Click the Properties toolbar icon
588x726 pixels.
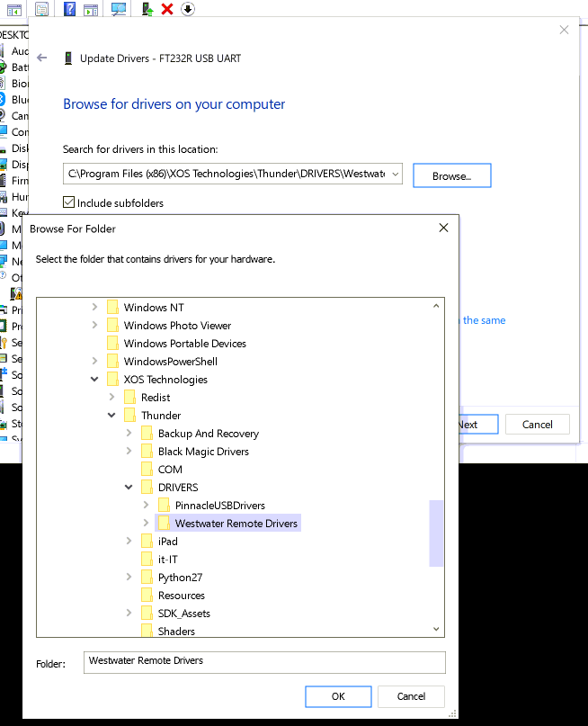(x=41, y=9)
